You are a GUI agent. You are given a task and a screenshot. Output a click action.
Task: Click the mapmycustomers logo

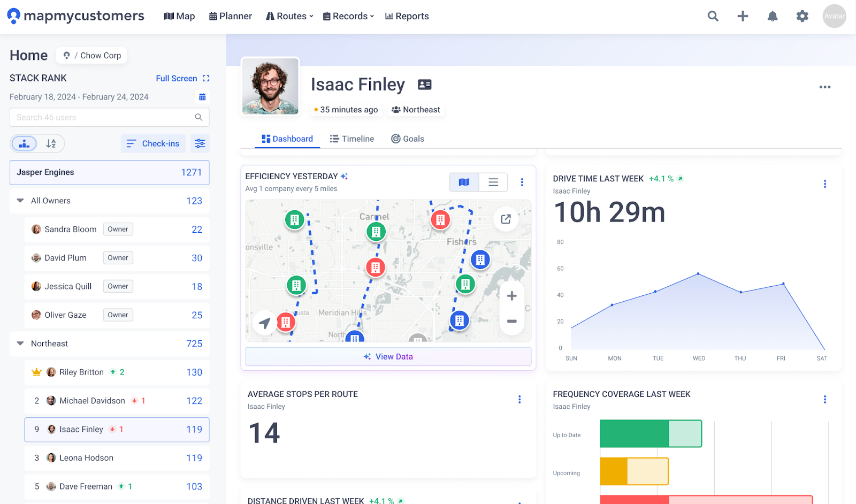point(75,16)
